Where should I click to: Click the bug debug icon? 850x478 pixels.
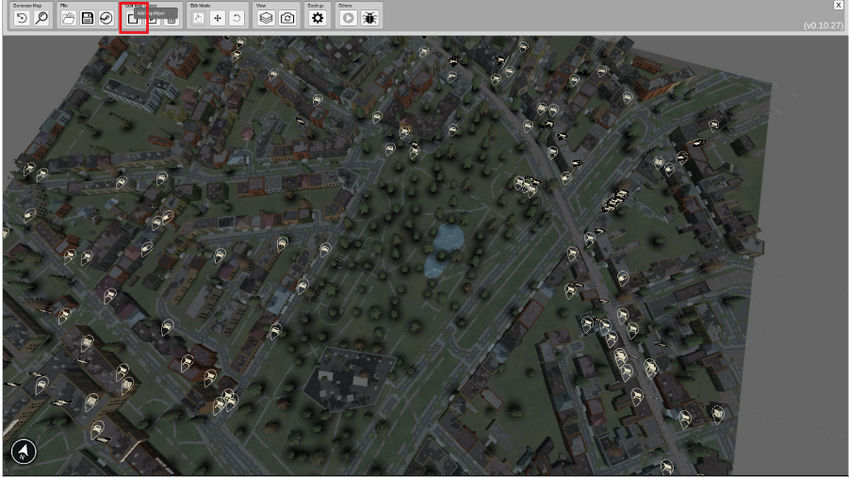click(x=370, y=18)
